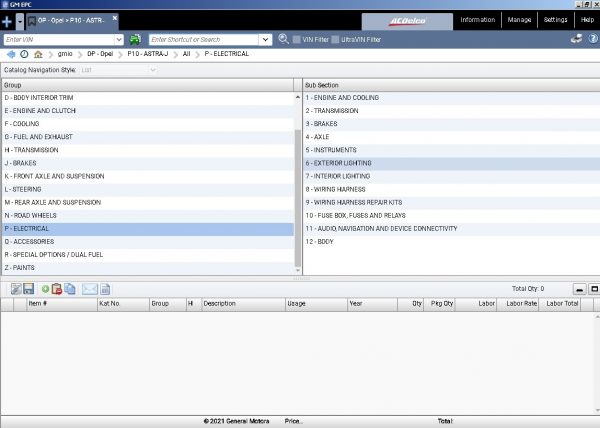Viewport: 600px width, 428px height.
Task: Select group E - ENGINE AND CLUTCH
Action: click(148, 111)
